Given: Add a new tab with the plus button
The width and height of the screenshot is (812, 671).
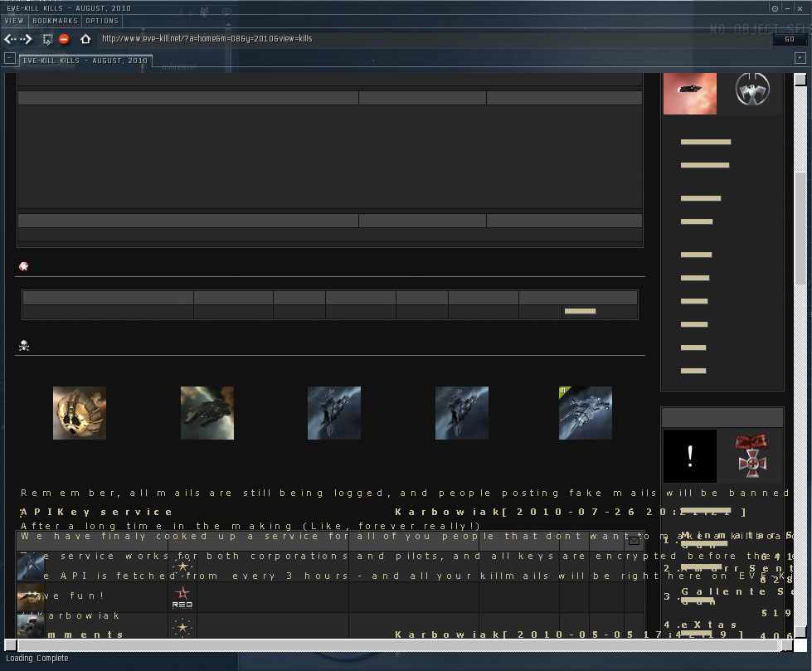Looking at the screenshot, I should click(x=800, y=58).
